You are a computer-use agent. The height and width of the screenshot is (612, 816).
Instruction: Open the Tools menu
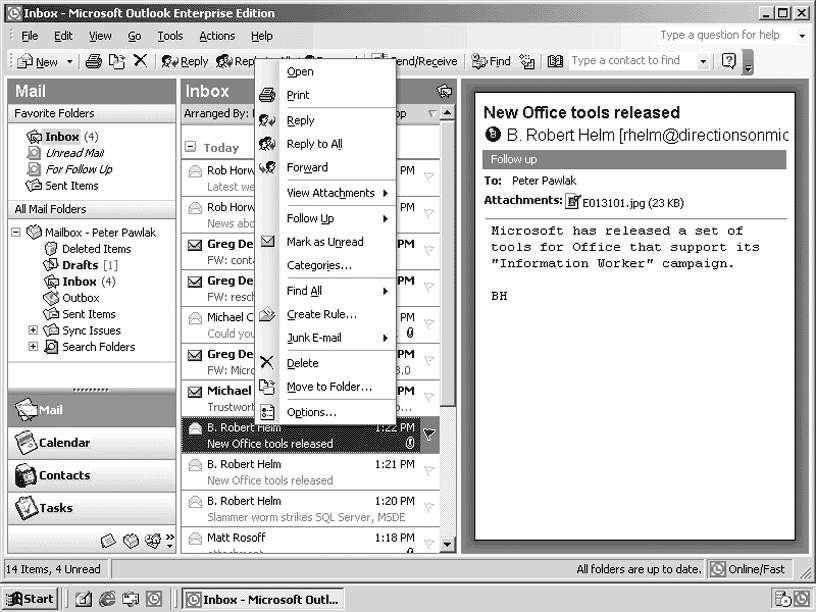tap(170, 36)
